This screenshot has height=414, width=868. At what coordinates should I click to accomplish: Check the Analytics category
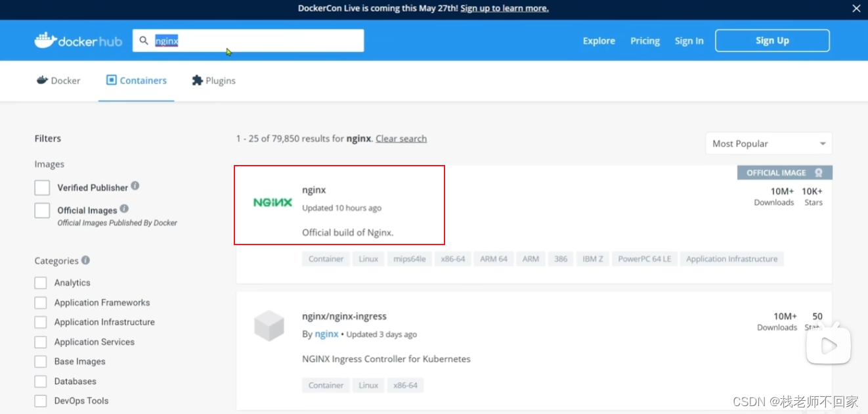(41, 283)
